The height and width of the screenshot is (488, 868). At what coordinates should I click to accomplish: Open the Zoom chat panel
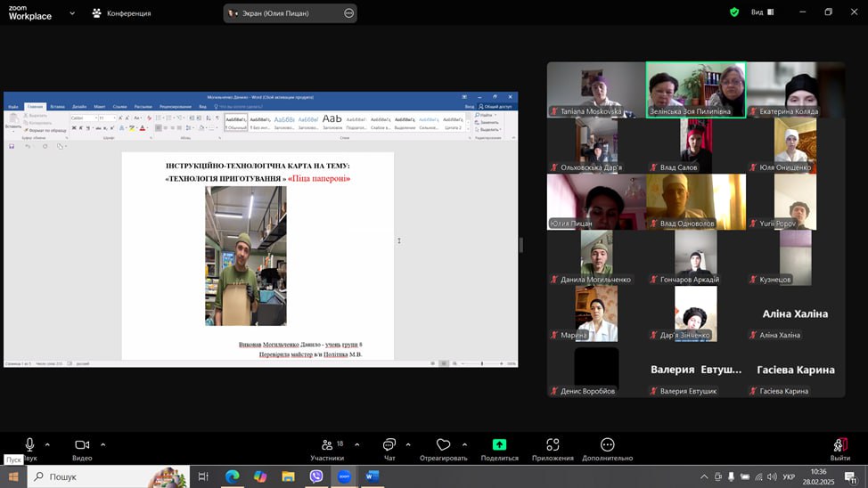click(x=389, y=445)
